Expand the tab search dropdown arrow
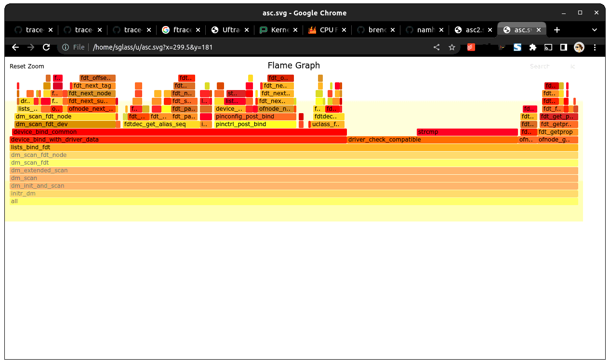Screen dimensions: 610x364 pos(595,30)
